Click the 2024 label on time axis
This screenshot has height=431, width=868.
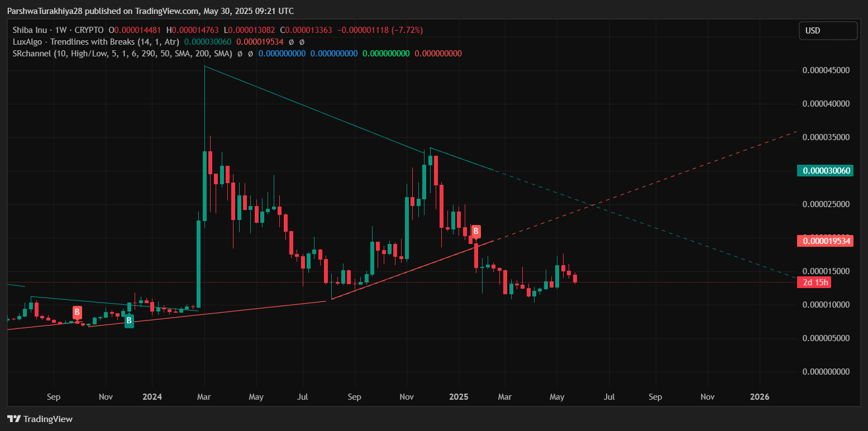152,397
